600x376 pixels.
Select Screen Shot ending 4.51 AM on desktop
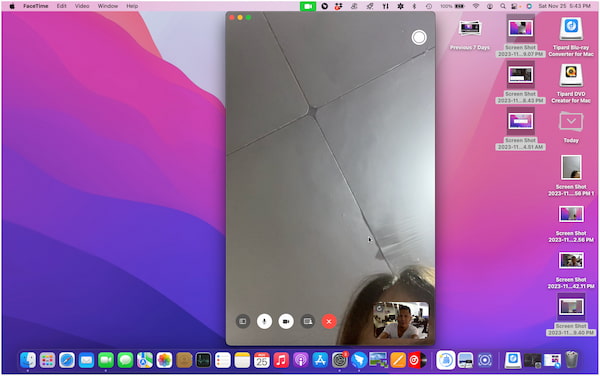coord(520,129)
